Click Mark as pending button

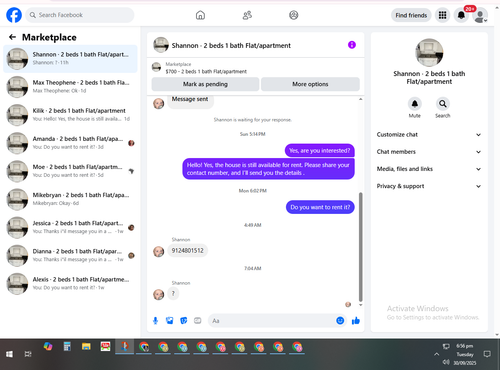pyautogui.click(x=205, y=84)
